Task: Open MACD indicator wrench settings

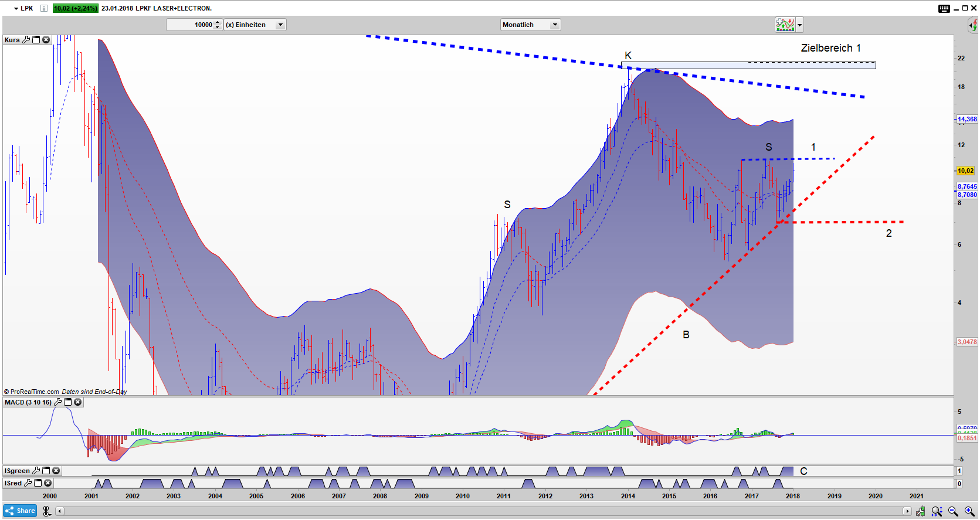Action: point(57,402)
